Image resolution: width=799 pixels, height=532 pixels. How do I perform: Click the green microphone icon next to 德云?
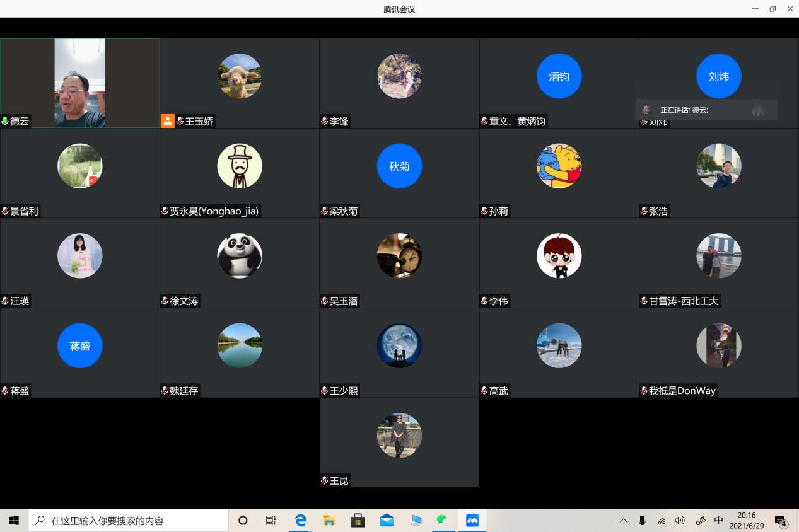[5, 121]
